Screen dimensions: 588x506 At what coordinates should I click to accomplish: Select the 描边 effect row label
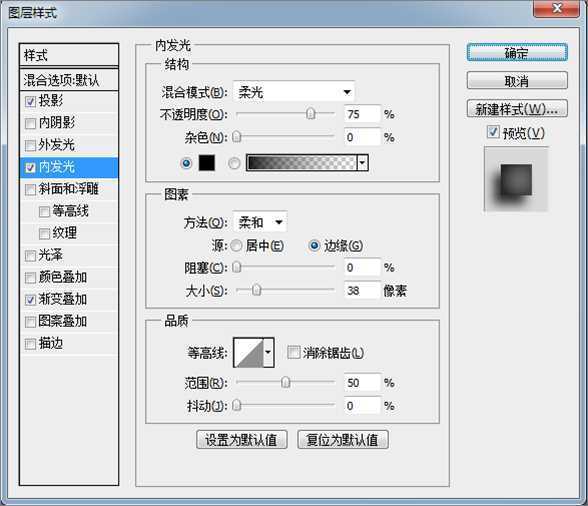pyautogui.click(x=51, y=343)
